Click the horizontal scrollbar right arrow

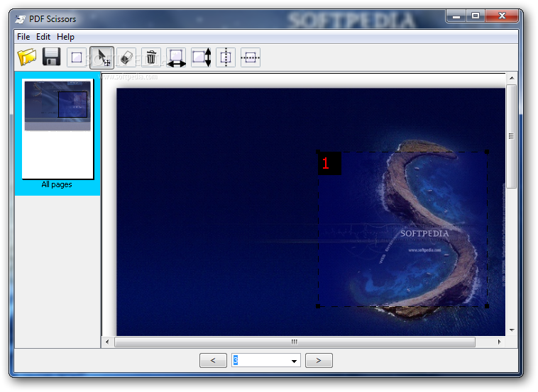coord(499,342)
